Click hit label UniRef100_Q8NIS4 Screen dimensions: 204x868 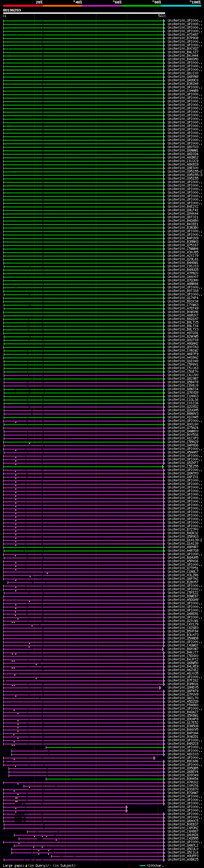(x=183, y=389)
